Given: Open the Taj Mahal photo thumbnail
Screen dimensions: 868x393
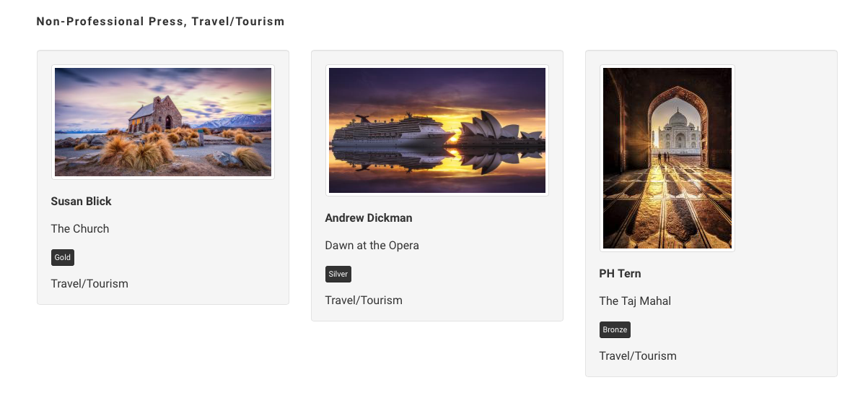Looking at the screenshot, I should 667,158.
